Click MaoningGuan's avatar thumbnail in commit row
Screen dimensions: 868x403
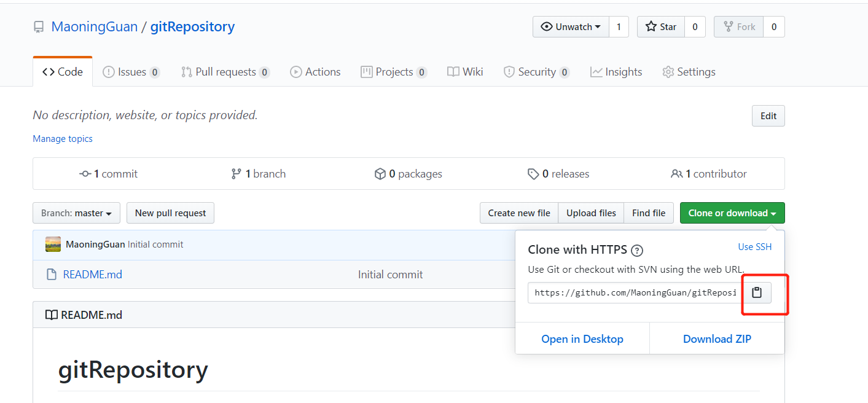pyautogui.click(x=53, y=245)
